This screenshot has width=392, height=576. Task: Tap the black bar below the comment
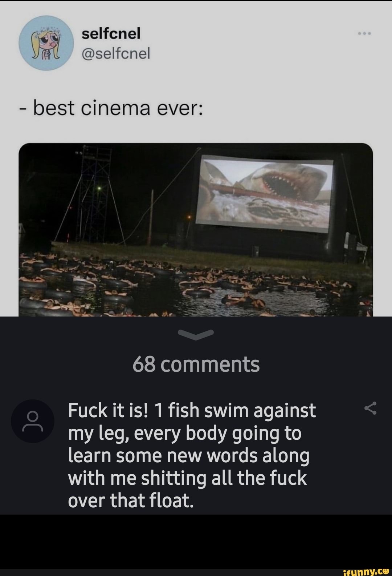[196, 541]
